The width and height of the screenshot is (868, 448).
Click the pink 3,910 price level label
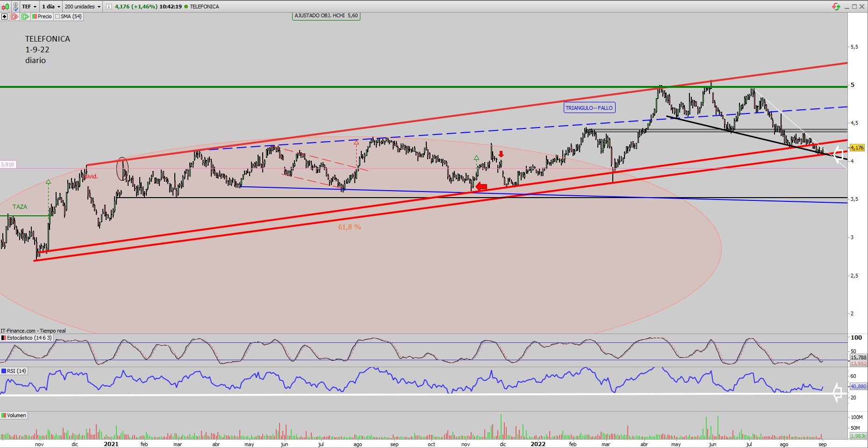pos(7,164)
